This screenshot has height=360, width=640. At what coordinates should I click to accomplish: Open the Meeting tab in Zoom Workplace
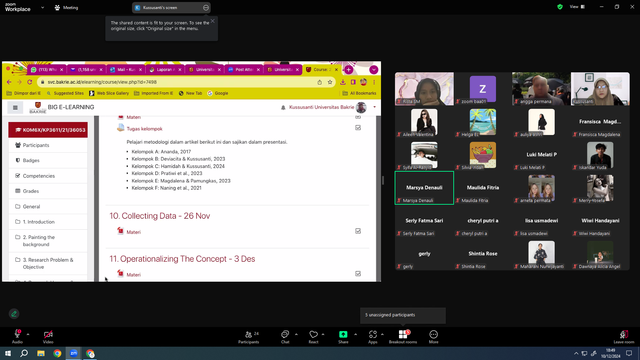click(66, 7)
